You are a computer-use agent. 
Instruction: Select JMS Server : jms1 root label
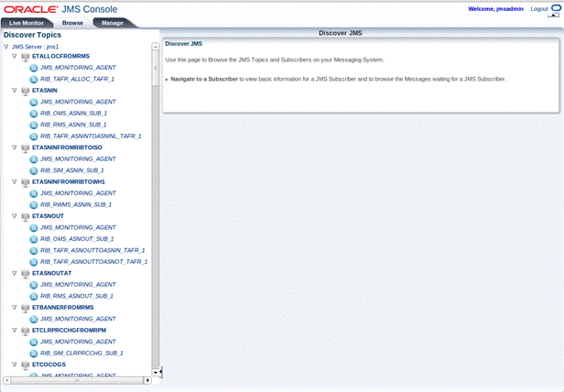[x=35, y=47]
